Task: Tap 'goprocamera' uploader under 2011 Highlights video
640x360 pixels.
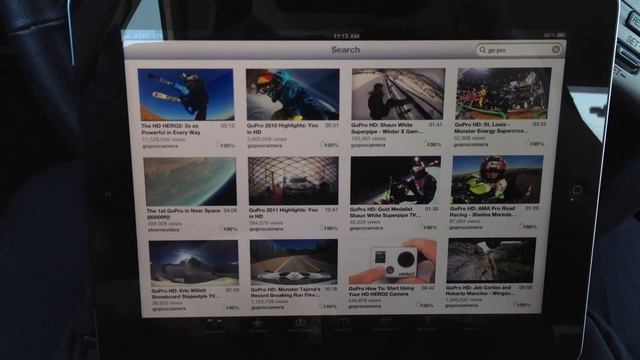Action: click(x=266, y=229)
